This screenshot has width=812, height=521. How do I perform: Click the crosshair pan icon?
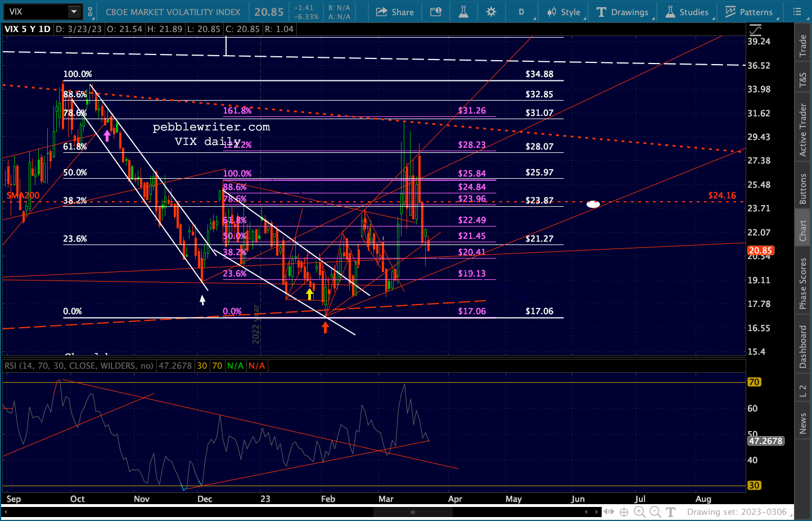pos(624,512)
